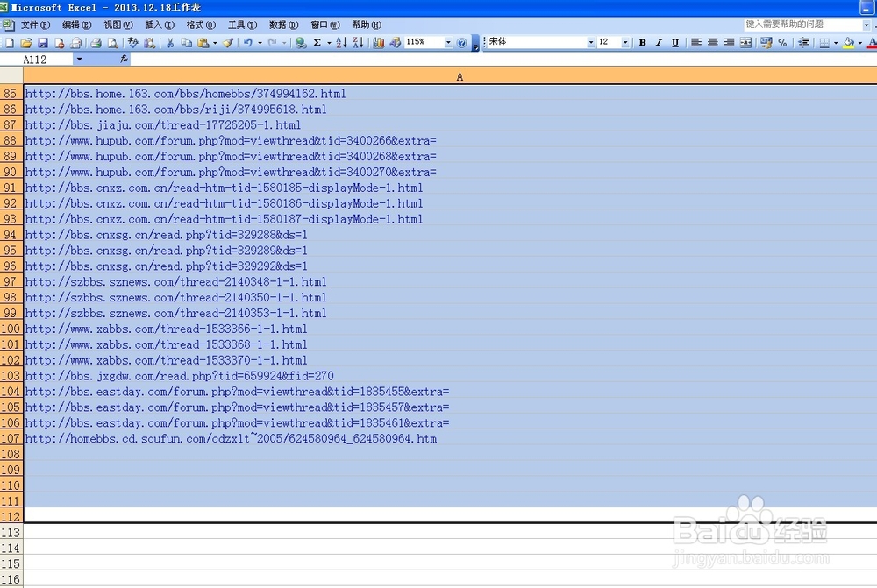
Task: Toggle Underline formatting
Action: click(675, 42)
